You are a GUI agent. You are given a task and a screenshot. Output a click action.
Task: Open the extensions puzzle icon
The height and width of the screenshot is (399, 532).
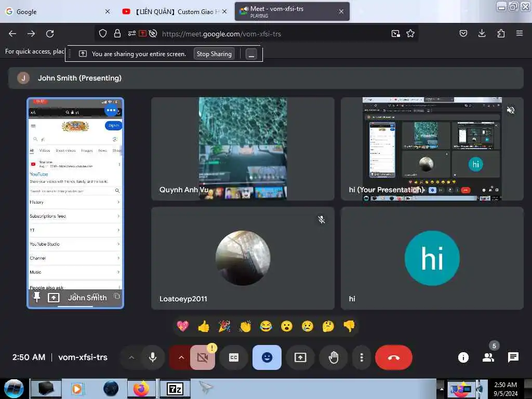[501, 33]
